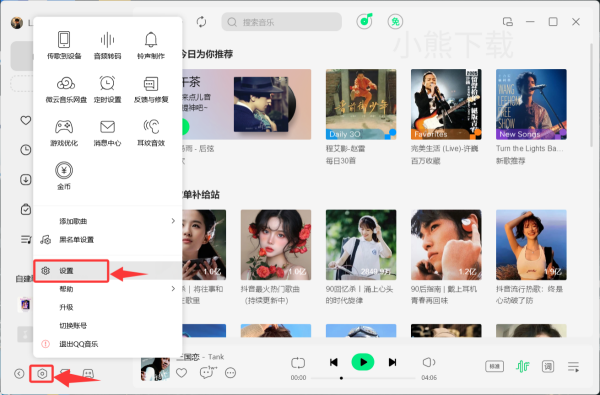
Task: Skip to the next track
Action: pyautogui.click(x=392, y=362)
